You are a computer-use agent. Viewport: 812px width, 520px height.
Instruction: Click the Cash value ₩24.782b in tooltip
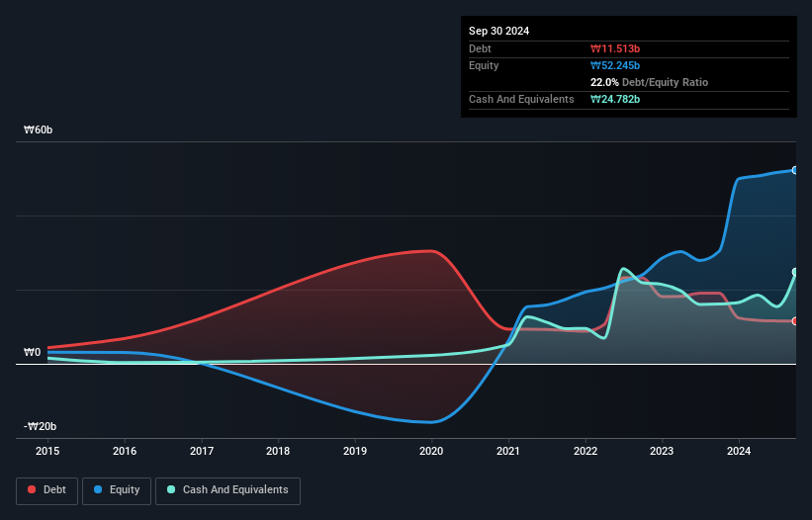tap(615, 99)
